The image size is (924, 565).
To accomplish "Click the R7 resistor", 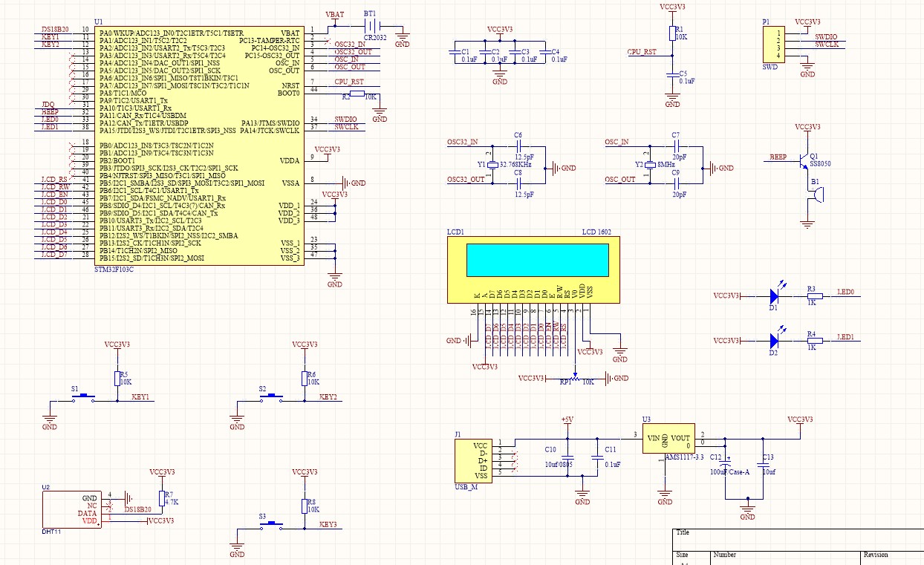I will (x=161, y=498).
